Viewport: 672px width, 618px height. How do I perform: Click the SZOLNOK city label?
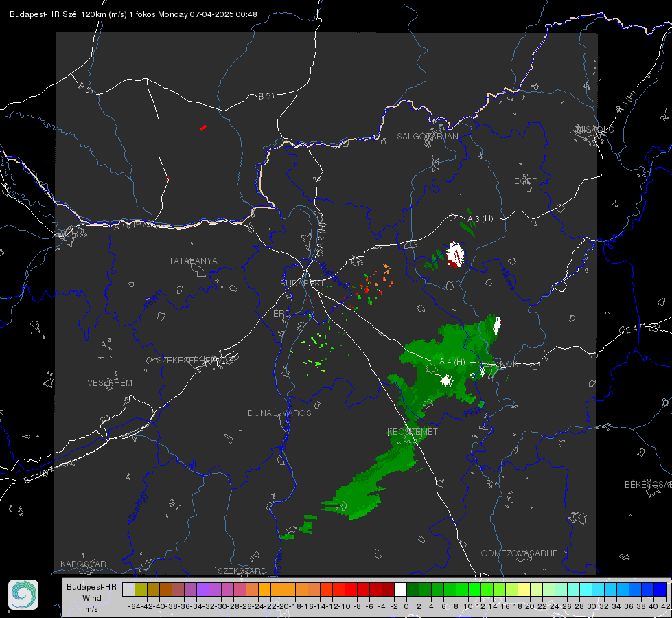pyautogui.click(x=500, y=364)
